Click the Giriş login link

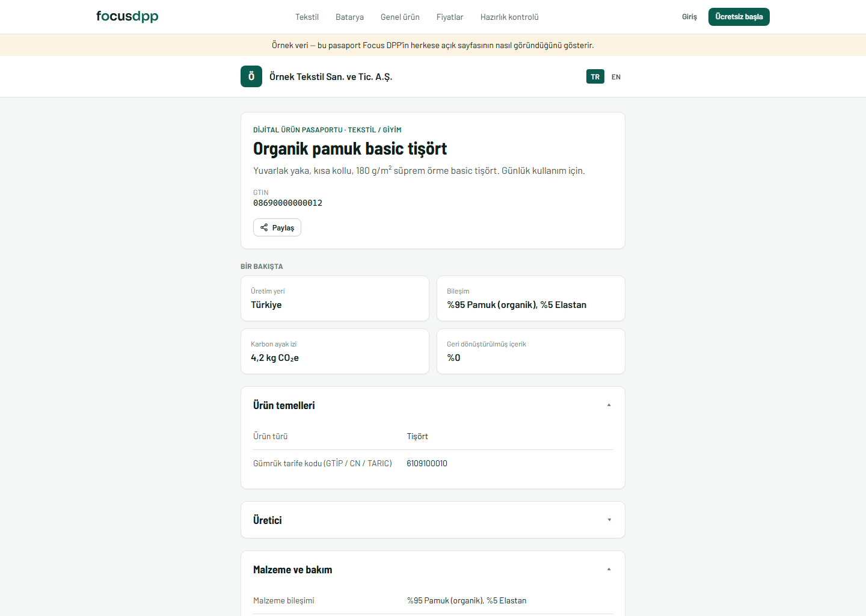[689, 17]
